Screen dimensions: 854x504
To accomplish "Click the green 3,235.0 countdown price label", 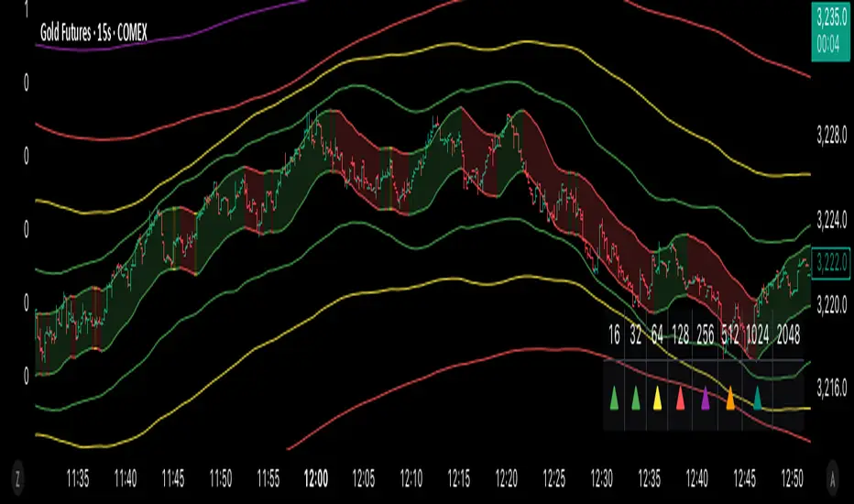I will click(830, 31).
